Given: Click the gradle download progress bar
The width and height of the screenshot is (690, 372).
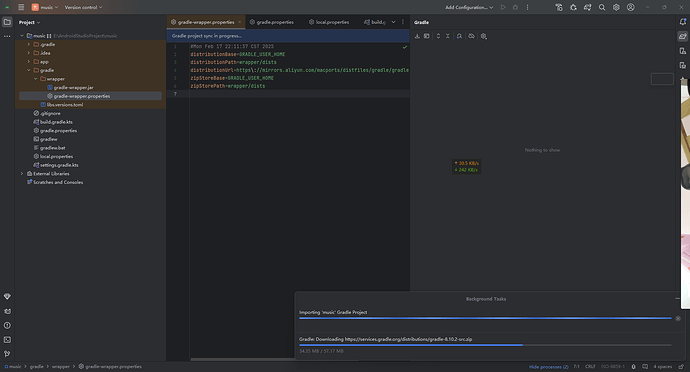Looking at the screenshot, I should pyautogui.click(x=485, y=345).
